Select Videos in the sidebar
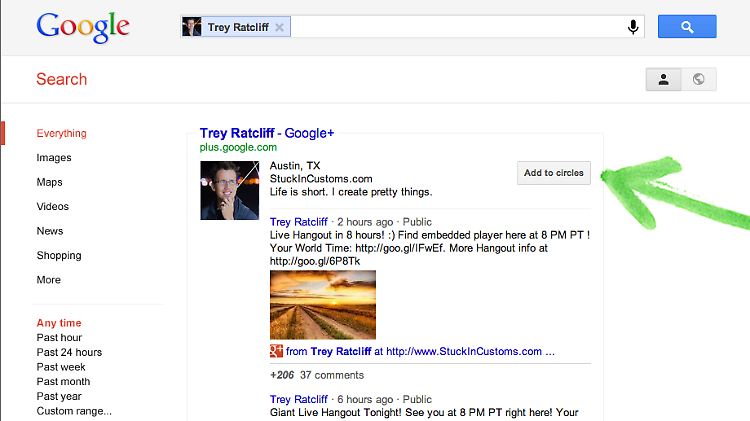 tap(53, 206)
